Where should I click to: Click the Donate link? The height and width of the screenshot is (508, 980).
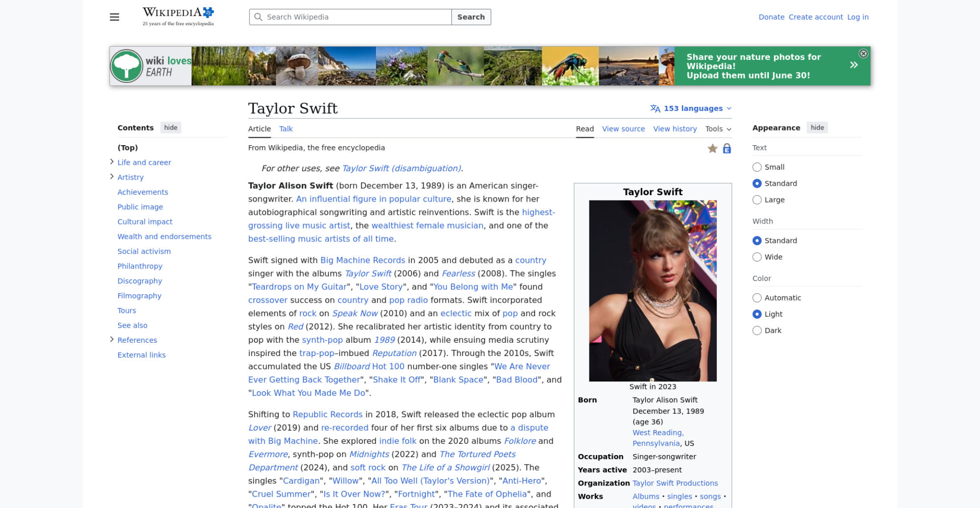point(771,17)
